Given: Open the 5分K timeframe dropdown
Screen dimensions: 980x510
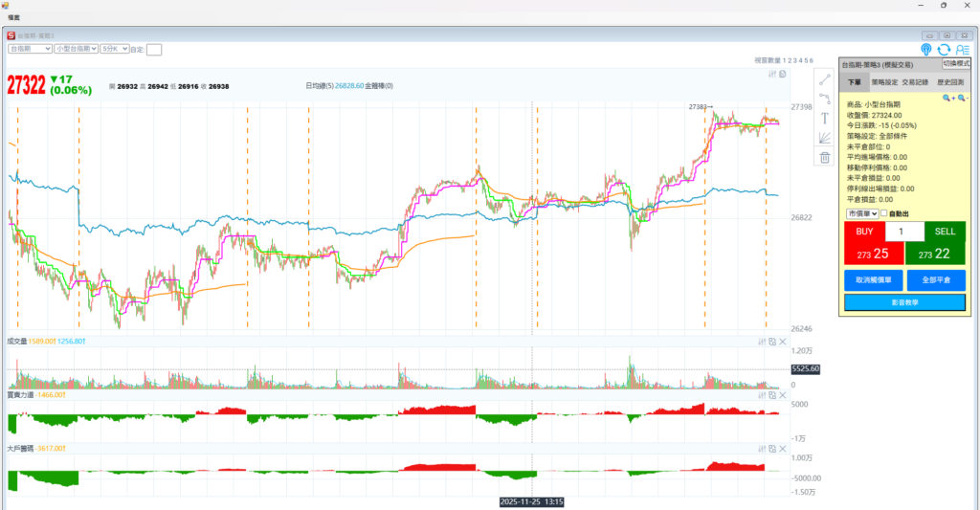Looking at the screenshot, I should (x=115, y=49).
